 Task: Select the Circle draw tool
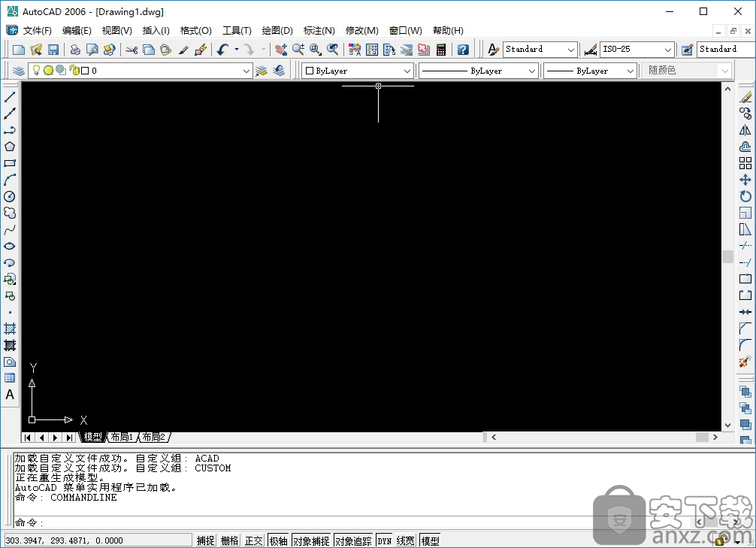point(10,196)
